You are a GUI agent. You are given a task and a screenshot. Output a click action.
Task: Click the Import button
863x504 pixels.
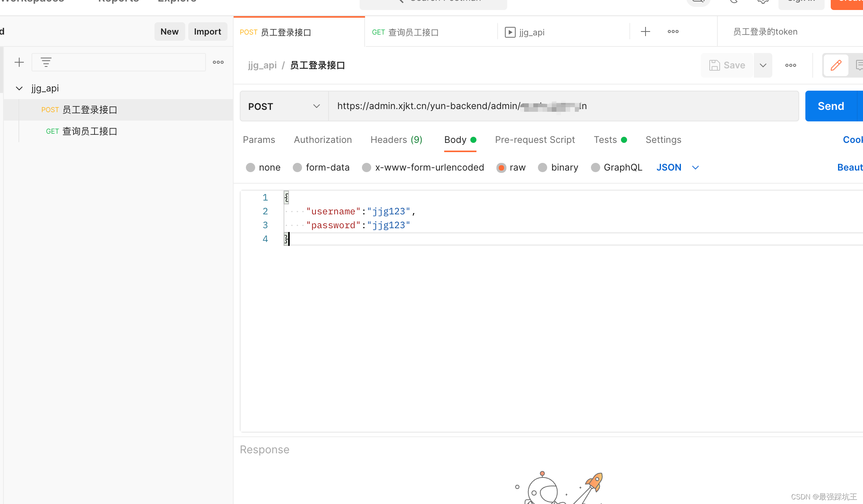[x=207, y=31]
